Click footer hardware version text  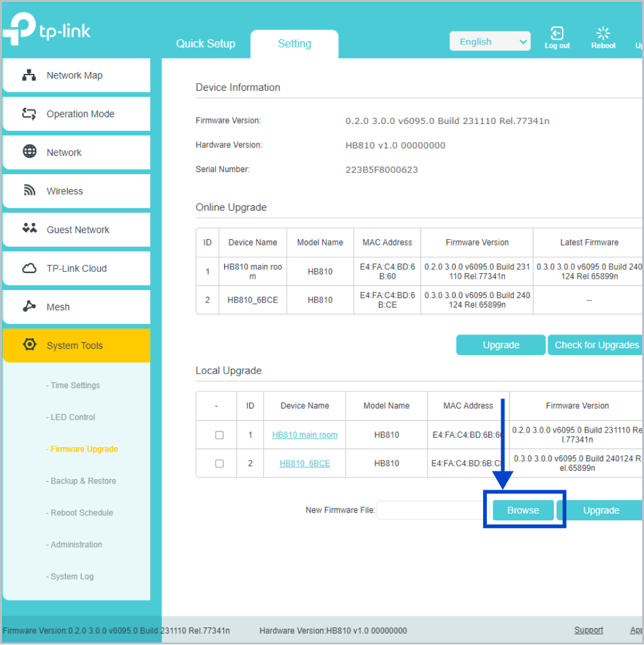tap(333, 631)
